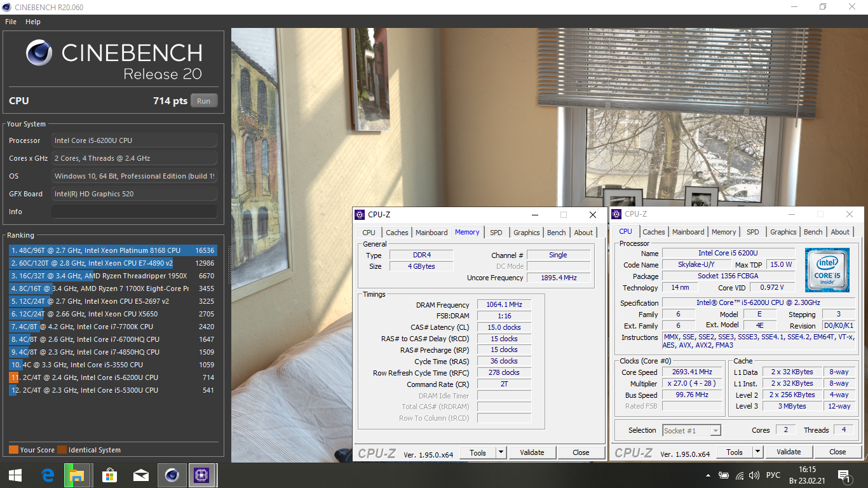The height and width of the screenshot is (488, 868).
Task: Switch to CPU tab in Memory window
Action: pos(369,233)
